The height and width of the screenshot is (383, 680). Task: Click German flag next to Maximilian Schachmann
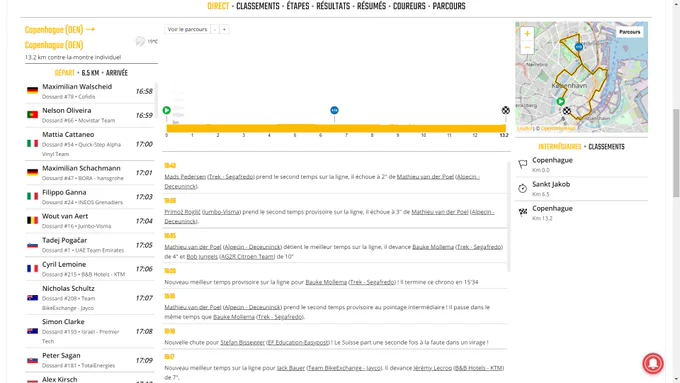pos(33,172)
